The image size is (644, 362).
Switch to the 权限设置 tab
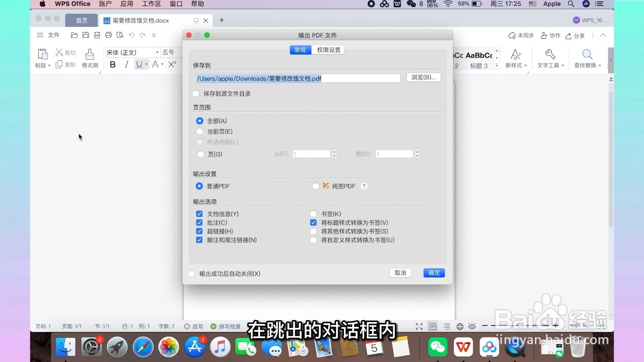(x=328, y=49)
